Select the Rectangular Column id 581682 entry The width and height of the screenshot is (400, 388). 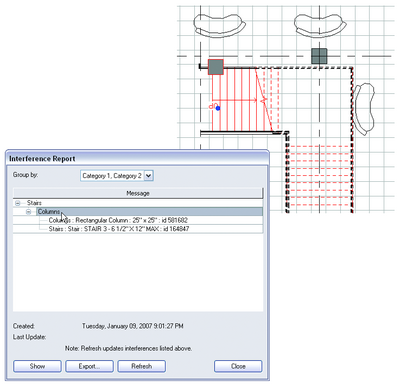(x=118, y=220)
